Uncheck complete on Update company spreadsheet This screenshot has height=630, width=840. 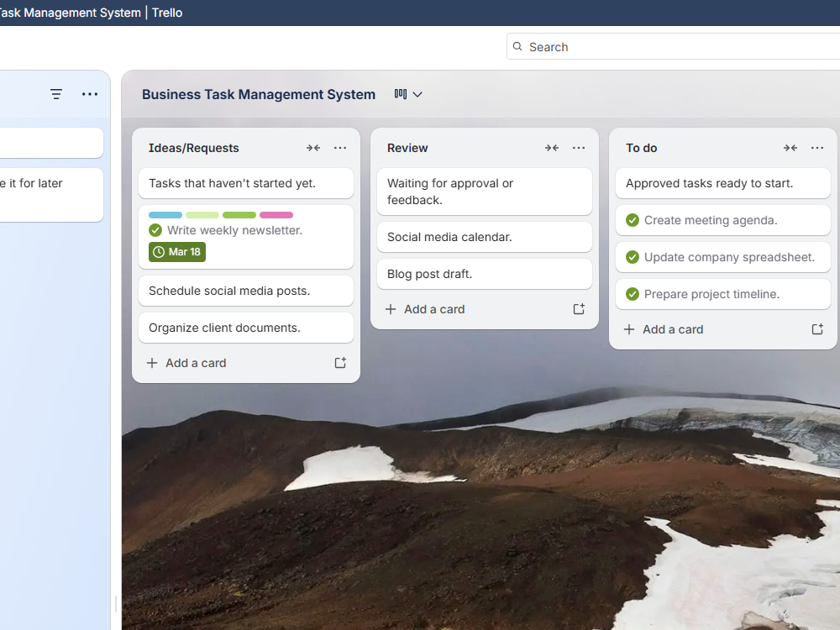coord(633,257)
